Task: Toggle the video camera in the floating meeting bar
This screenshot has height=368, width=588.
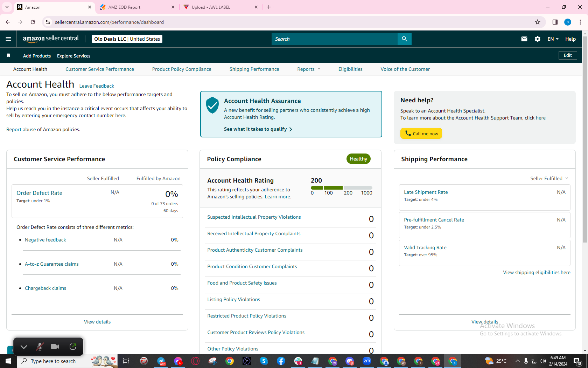Action: [55, 347]
